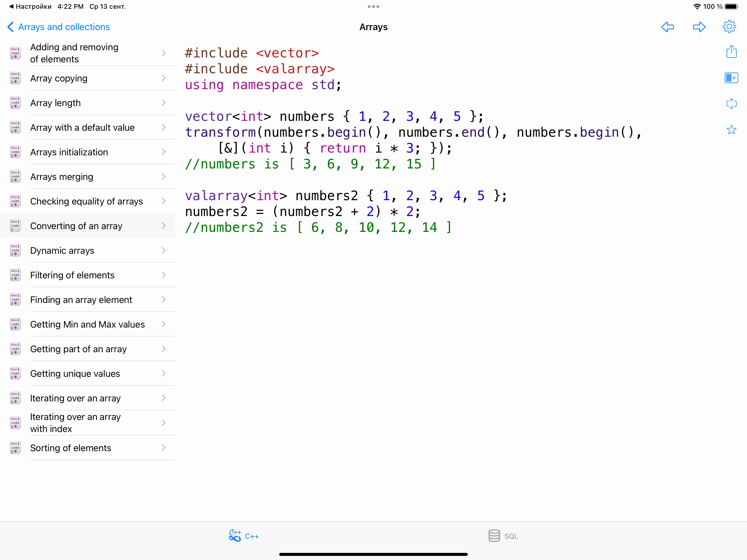The width and height of the screenshot is (747, 560).
Task: Add snippet to favorites star
Action: point(731,130)
